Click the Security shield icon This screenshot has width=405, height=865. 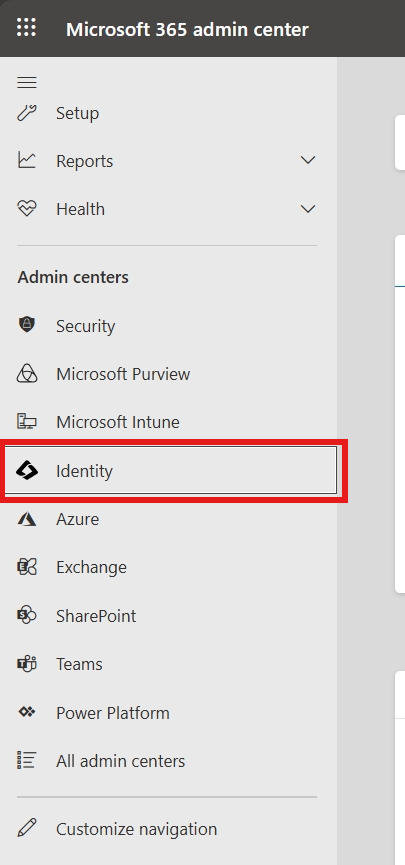[x=26, y=325]
